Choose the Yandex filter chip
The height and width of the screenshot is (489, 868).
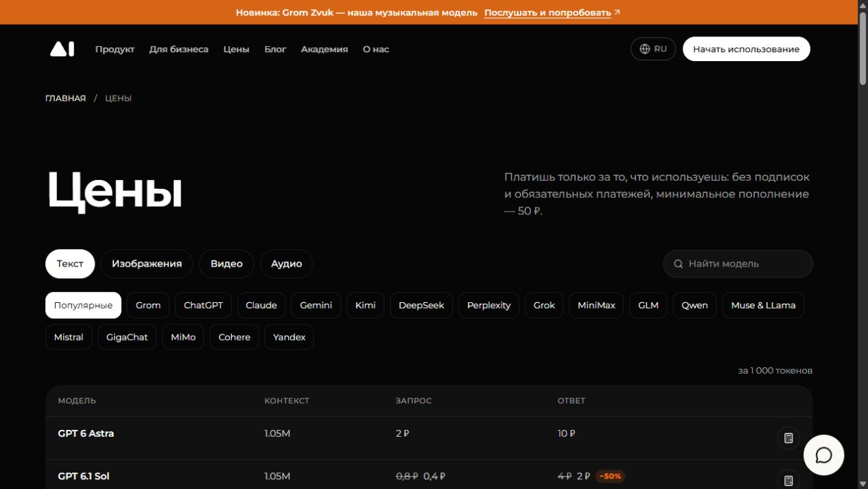click(289, 337)
